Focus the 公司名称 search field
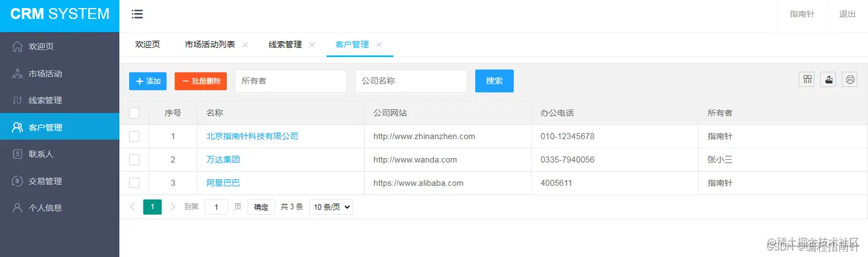The height and width of the screenshot is (257, 868). click(411, 81)
